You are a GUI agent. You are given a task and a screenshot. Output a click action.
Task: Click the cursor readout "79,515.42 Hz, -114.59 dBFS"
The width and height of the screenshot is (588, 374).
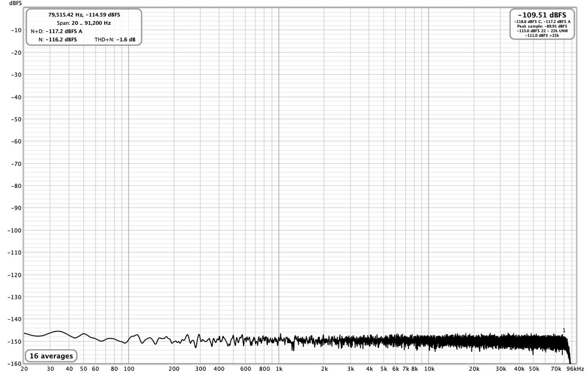(84, 14)
